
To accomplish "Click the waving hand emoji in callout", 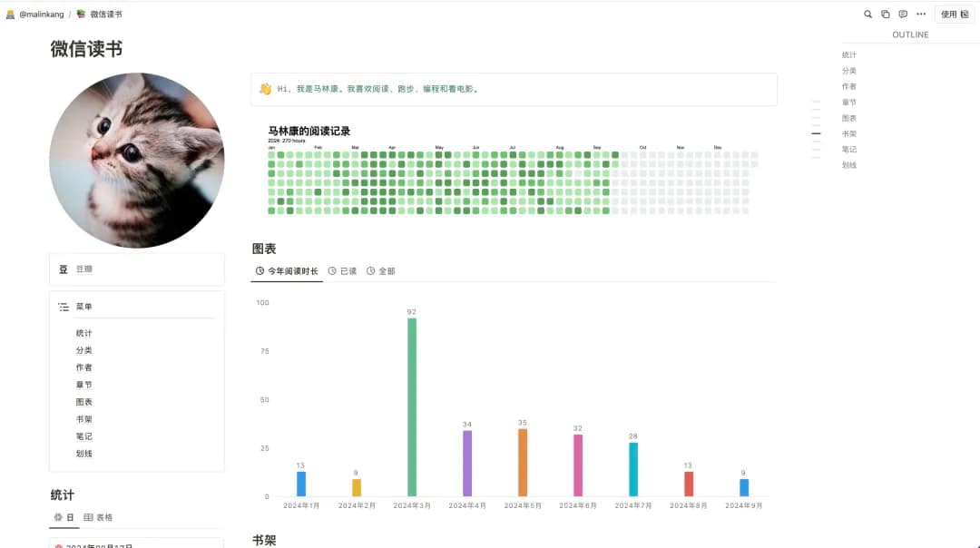I will point(265,89).
